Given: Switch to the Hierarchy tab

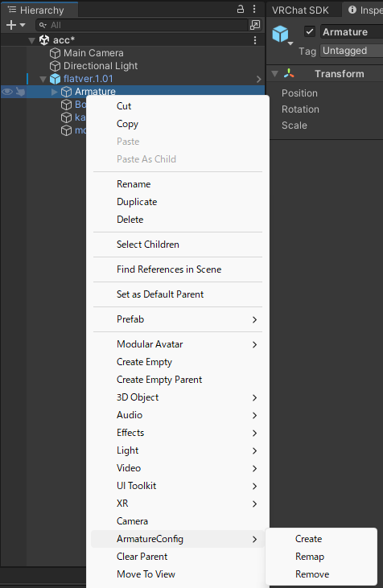Looking at the screenshot, I should (x=39, y=10).
